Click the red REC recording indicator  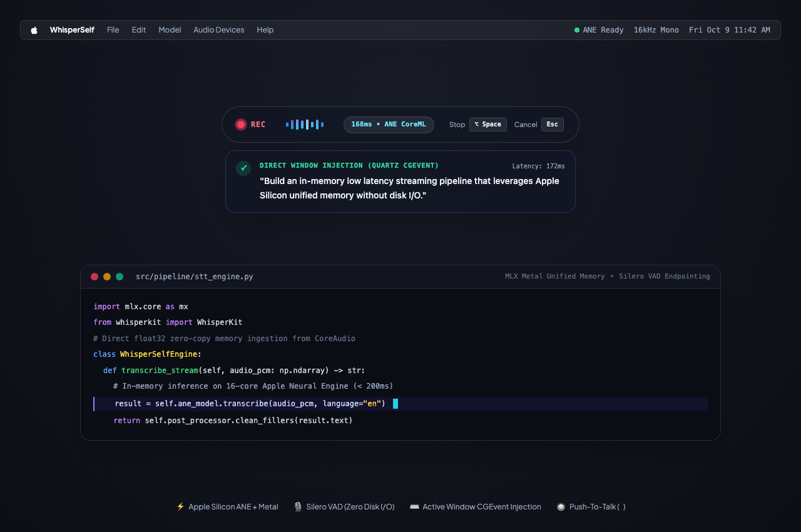(x=250, y=125)
